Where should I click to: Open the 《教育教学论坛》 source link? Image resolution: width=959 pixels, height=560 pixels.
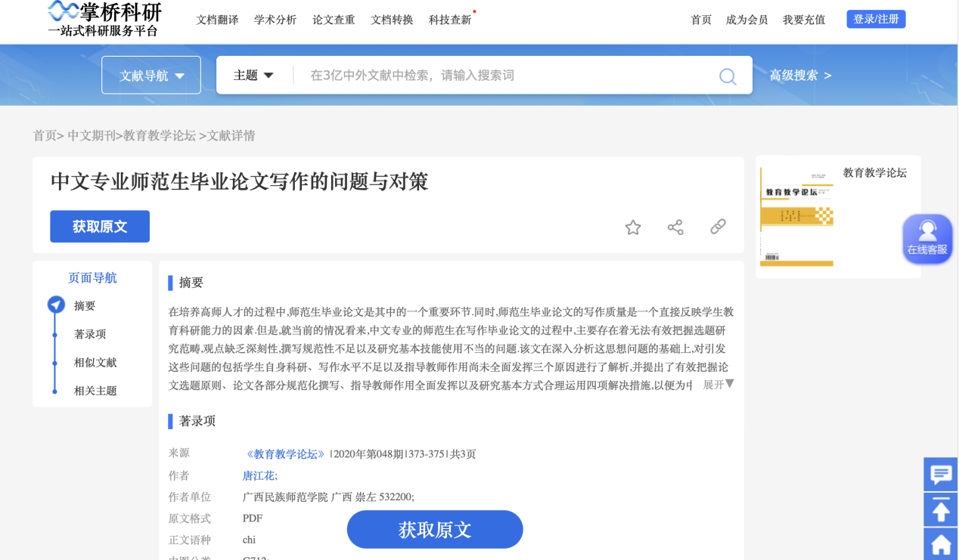point(285,454)
